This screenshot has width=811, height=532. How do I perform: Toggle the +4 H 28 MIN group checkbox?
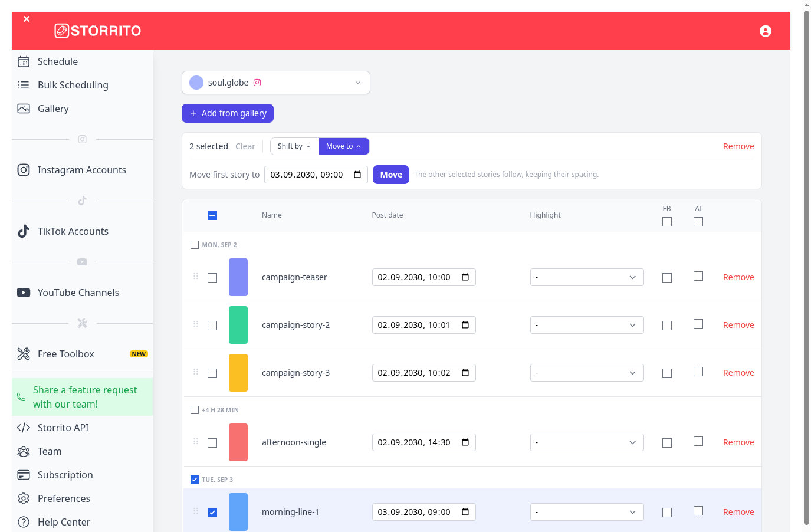click(195, 410)
